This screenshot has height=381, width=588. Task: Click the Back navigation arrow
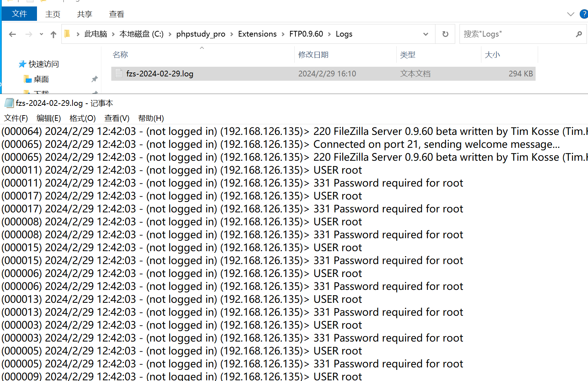tap(13, 34)
